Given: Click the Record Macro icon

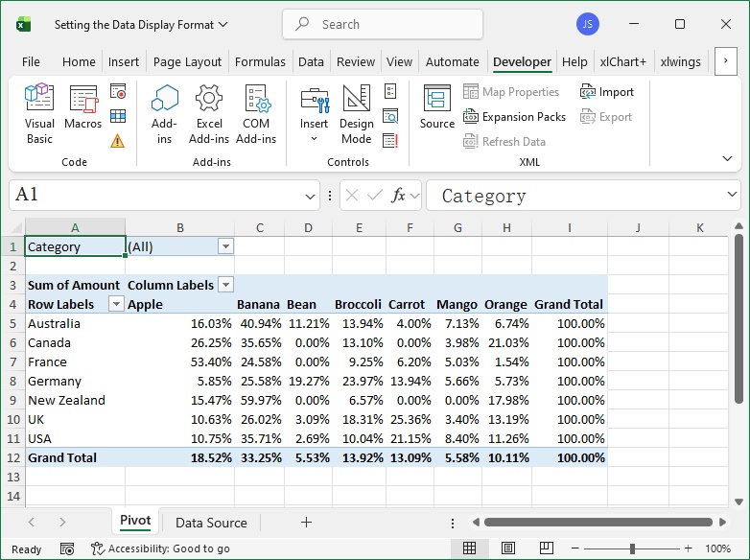Looking at the screenshot, I should tap(118, 91).
